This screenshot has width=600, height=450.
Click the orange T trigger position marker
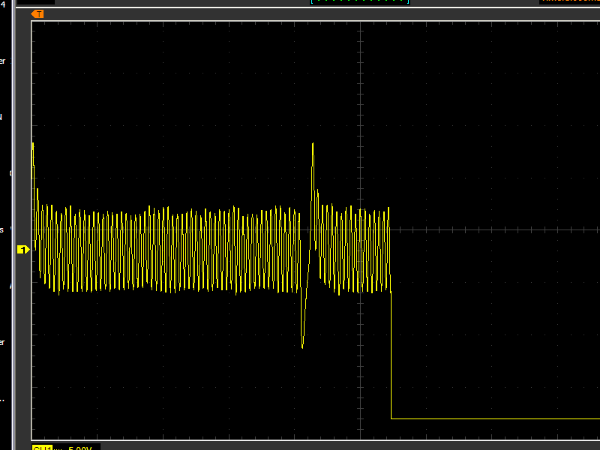[x=38, y=15]
